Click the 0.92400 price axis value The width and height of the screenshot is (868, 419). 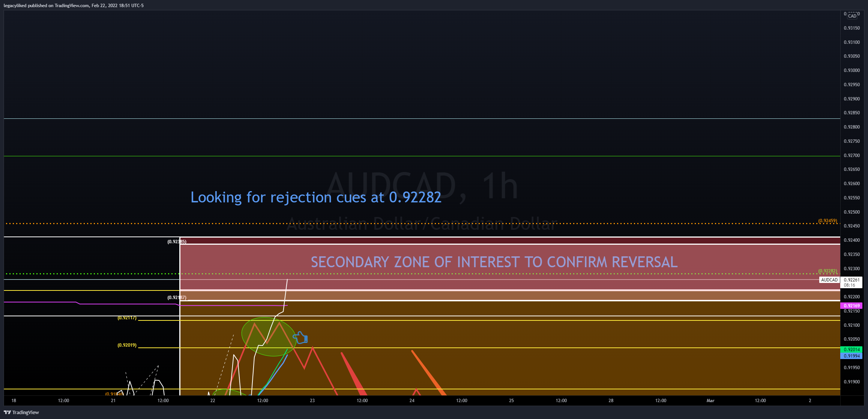pyautogui.click(x=851, y=240)
